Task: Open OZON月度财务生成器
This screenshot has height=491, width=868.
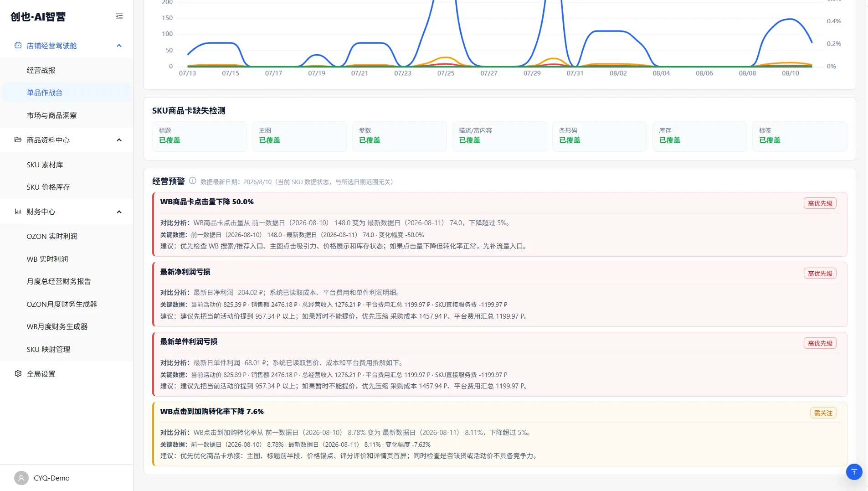Action: pyautogui.click(x=67, y=304)
